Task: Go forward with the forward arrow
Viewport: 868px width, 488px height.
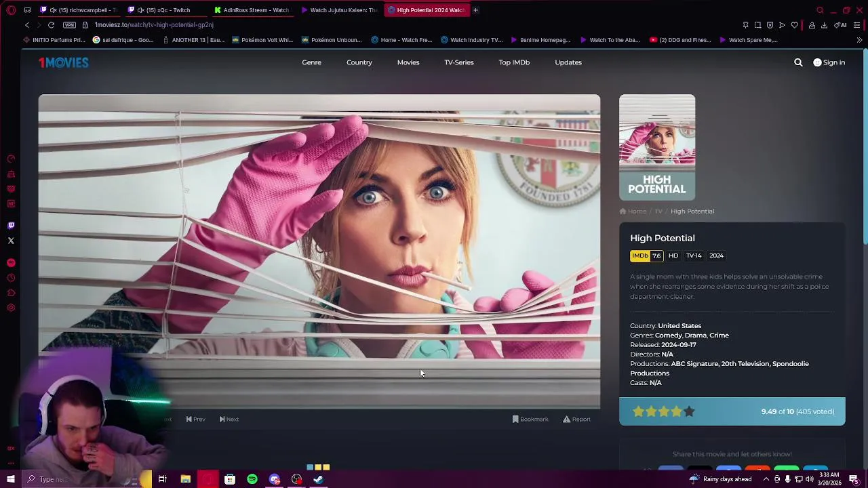Action: click(39, 25)
